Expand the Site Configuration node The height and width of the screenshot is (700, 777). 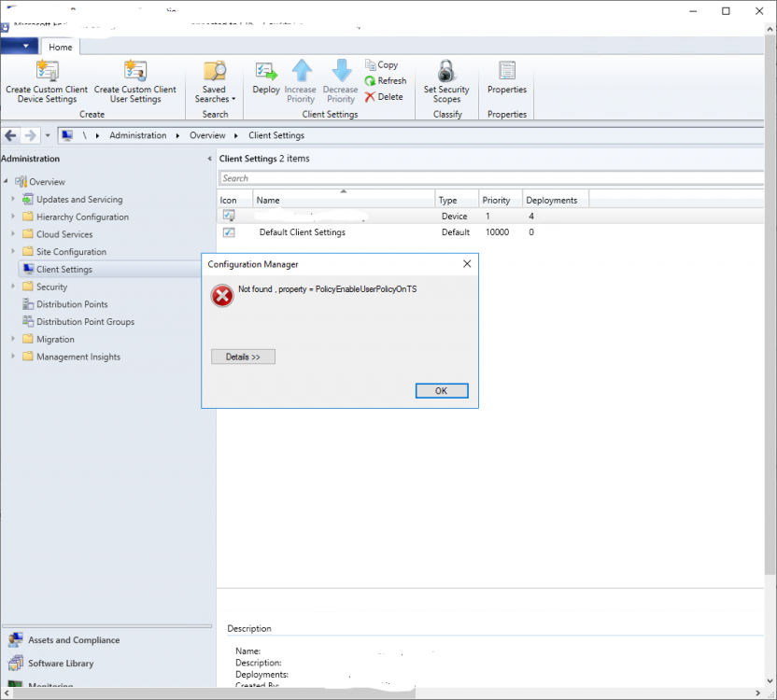pos(13,251)
